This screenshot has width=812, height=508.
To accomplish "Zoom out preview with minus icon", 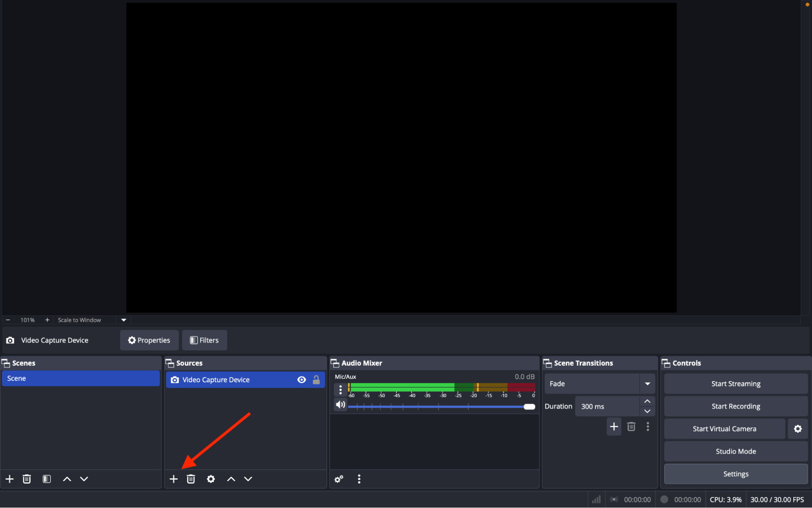I will point(8,320).
